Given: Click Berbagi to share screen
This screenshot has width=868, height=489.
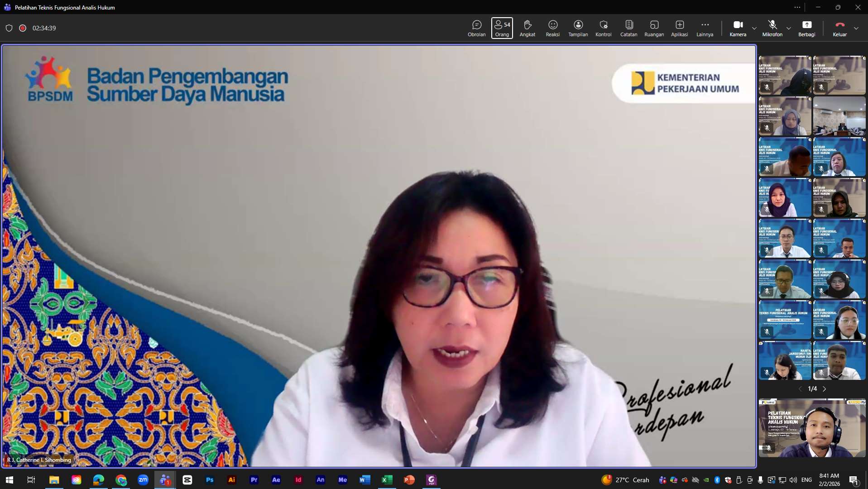Looking at the screenshot, I should [806, 28].
